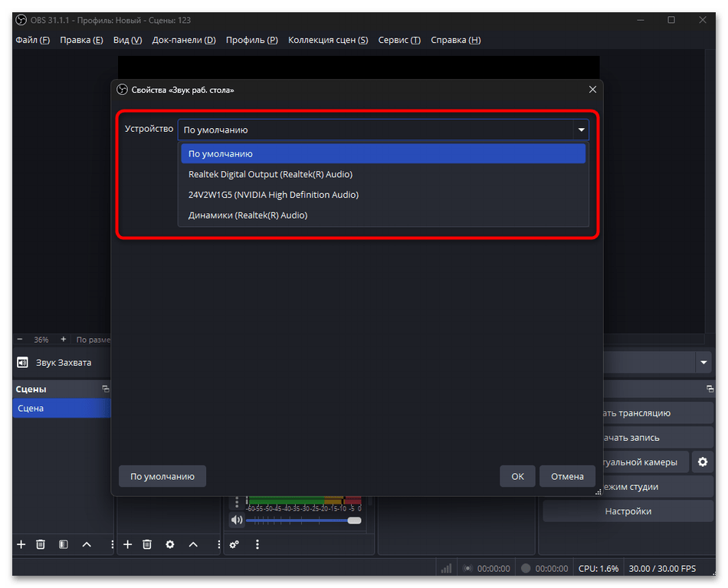The width and height of the screenshot is (728, 588).
Task: Zoom in preview with plus button
Action: (x=63, y=340)
